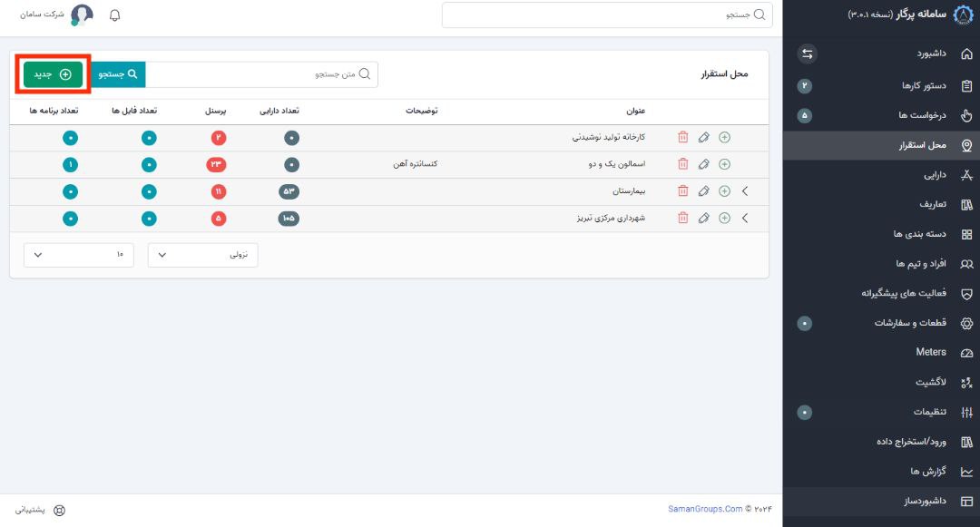Expand the شهرداری مرکزی تبریز row chevron
The image size is (980, 527).
tap(745, 218)
